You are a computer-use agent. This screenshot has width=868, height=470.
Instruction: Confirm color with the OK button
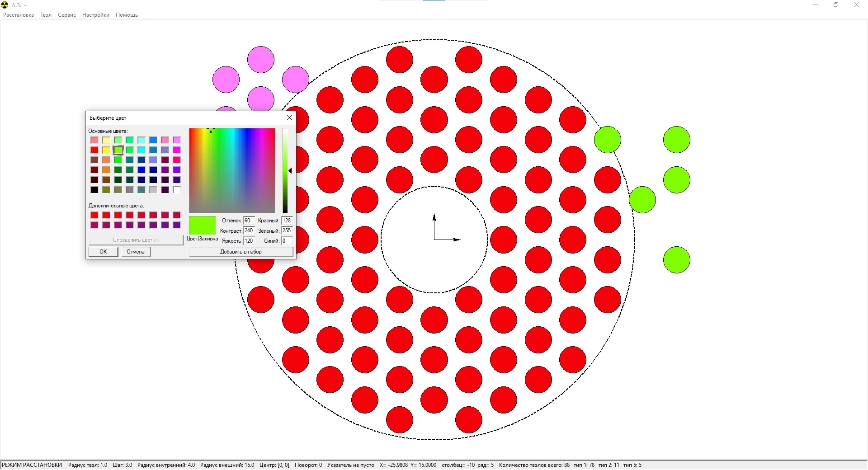pos(103,252)
